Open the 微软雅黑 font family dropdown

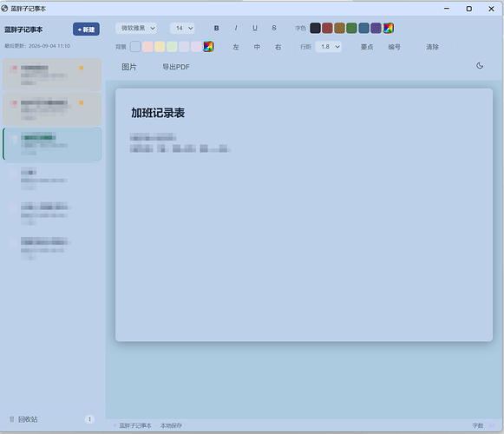click(x=136, y=29)
